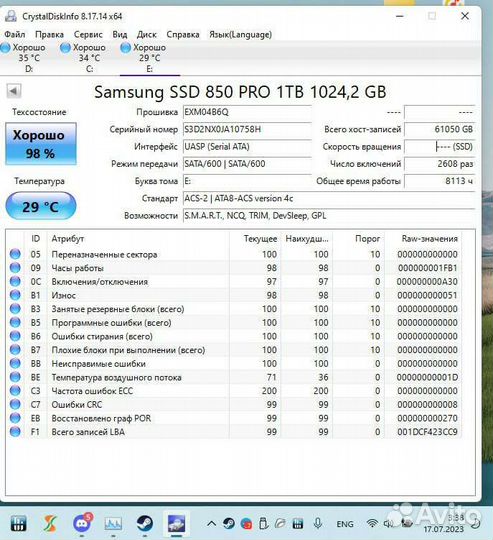Open first taskbar app with bar-chart icon
This screenshot has width=493, height=540.
18,523
